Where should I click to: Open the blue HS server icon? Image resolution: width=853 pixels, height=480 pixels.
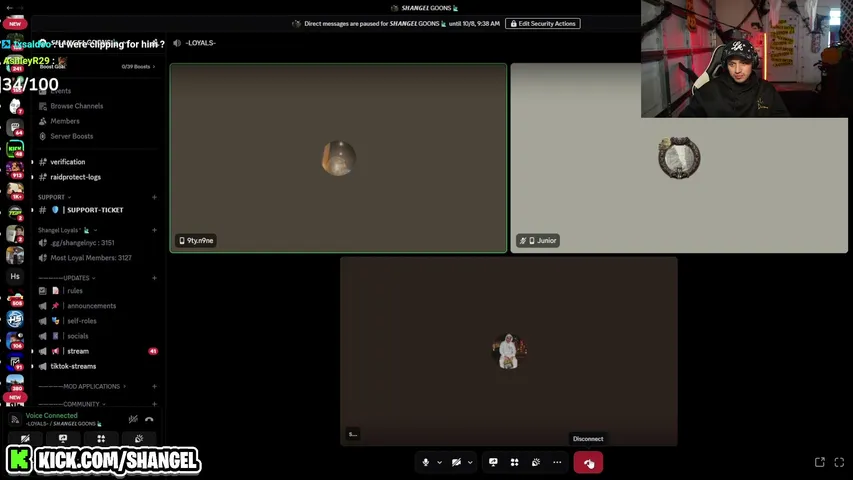click(x=15, y=319)
